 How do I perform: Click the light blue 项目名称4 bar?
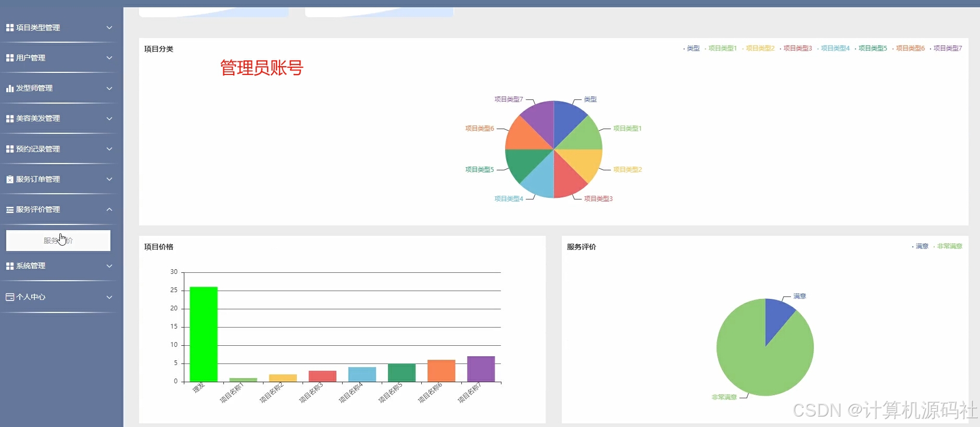pos(362,374)
